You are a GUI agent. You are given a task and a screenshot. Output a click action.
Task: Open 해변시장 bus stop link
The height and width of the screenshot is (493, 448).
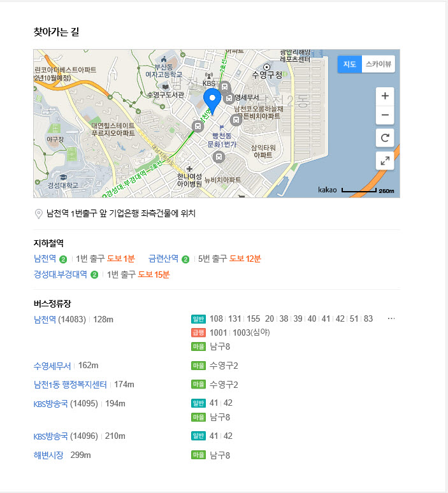[48, 455]
